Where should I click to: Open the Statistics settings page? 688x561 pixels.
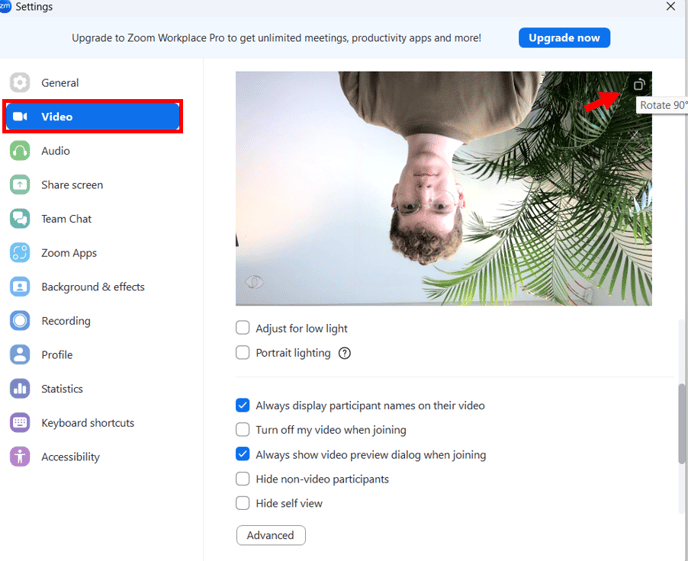[x=62, y=389]
